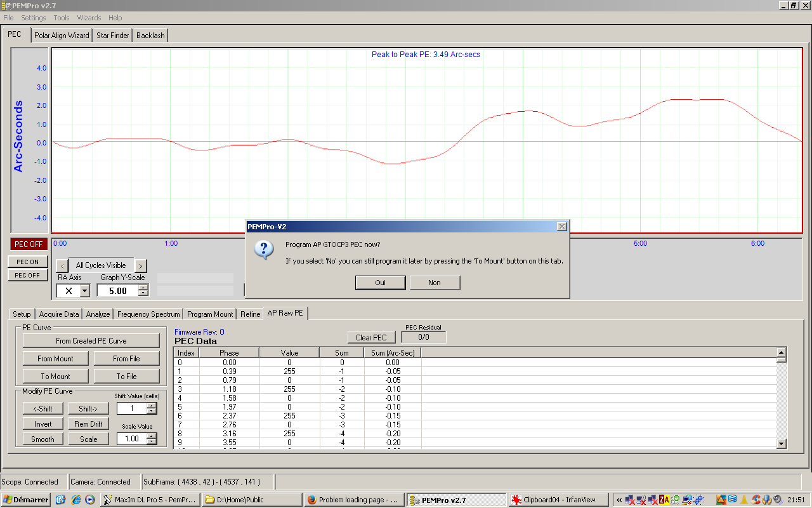
Task: Open the Analyze sub-tab
Action: coord(98,314)
